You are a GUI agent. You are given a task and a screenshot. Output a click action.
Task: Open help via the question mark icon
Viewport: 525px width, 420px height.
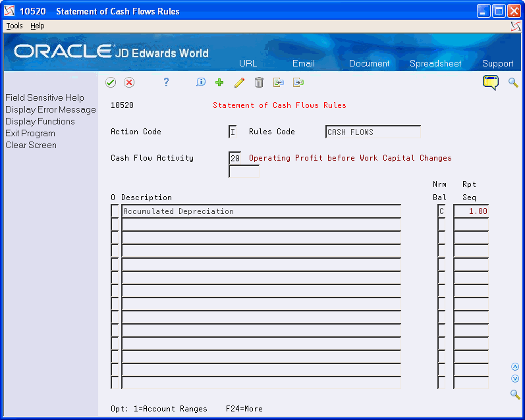166,82
